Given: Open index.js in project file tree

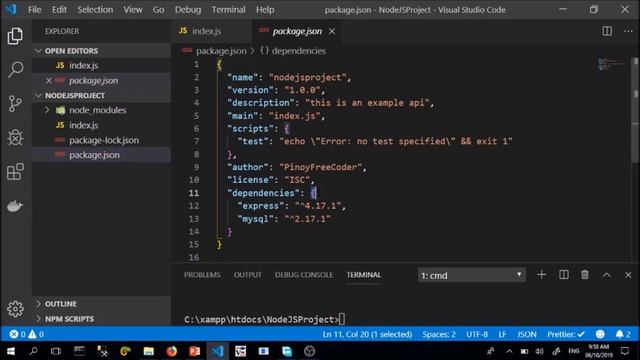Looking at the screenshot, I should [x=101, y=125].
